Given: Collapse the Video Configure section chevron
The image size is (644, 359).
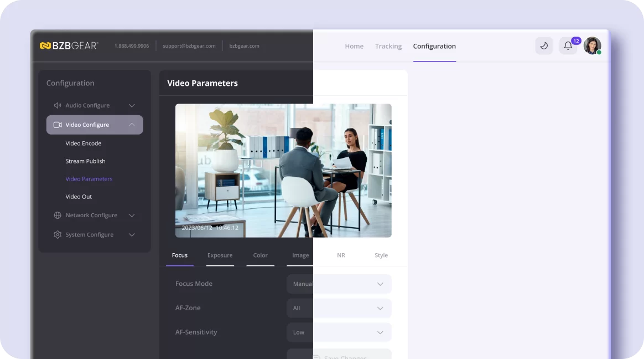Looking at the screenshot, I should pyautogui.click(x=132, y=125).
